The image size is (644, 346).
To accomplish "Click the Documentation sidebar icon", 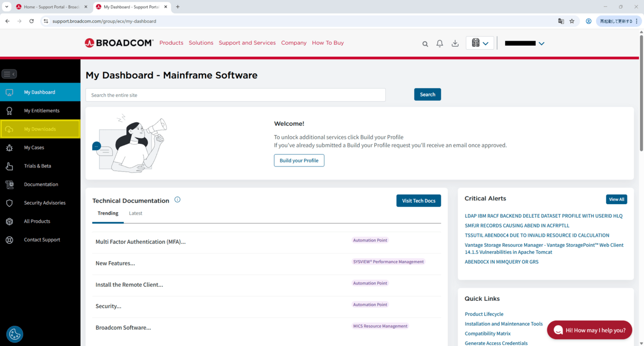I will (9, 185).
